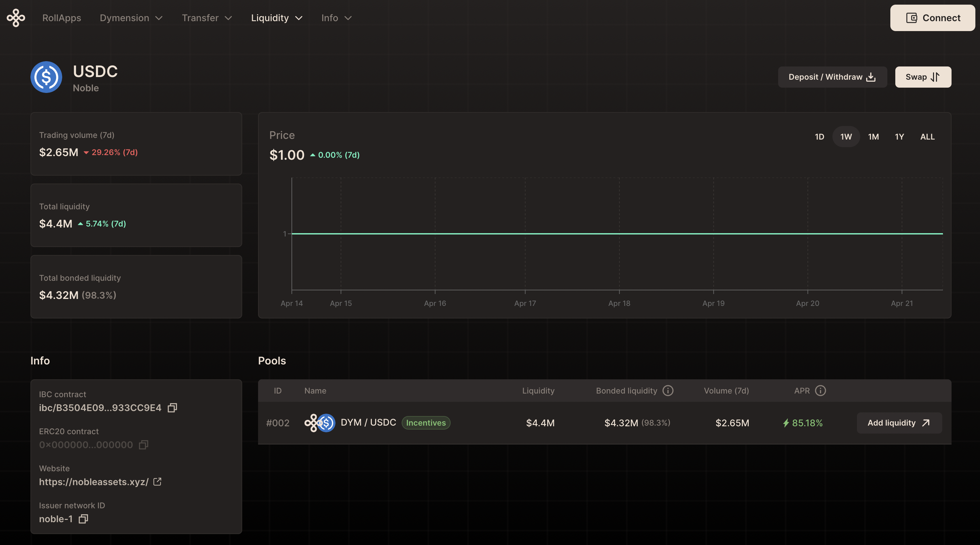980x545 pixels.
Task: Click the DYM / USDC pool icons
Action: (320, 423)
